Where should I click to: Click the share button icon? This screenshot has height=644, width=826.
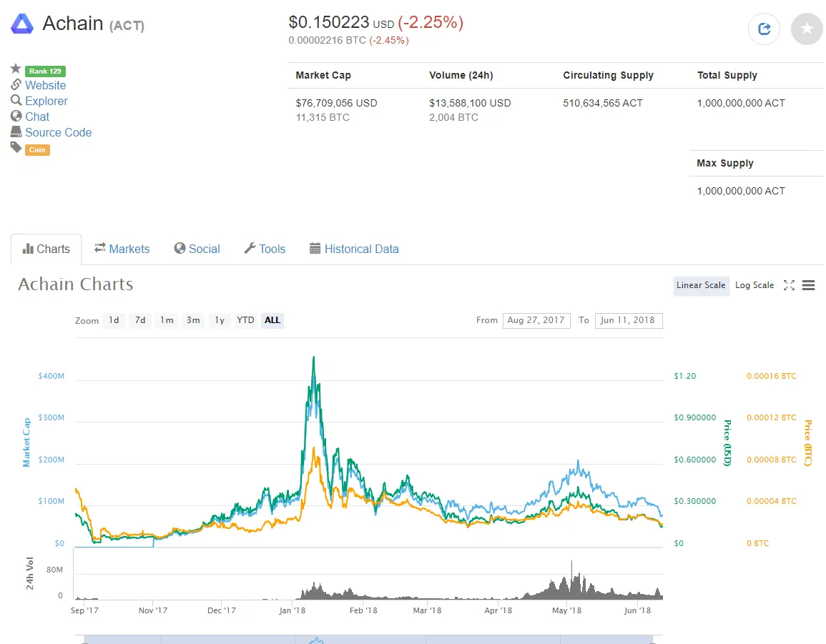tap(764, 29)
